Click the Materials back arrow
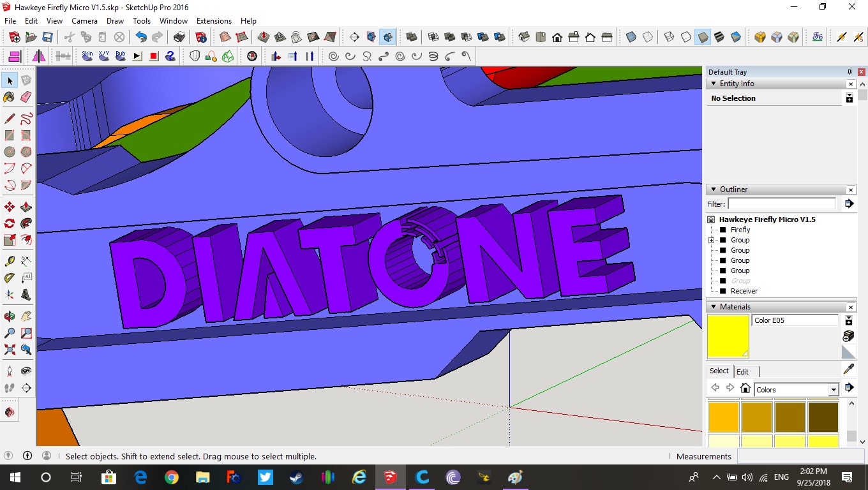 pos(715,388)
